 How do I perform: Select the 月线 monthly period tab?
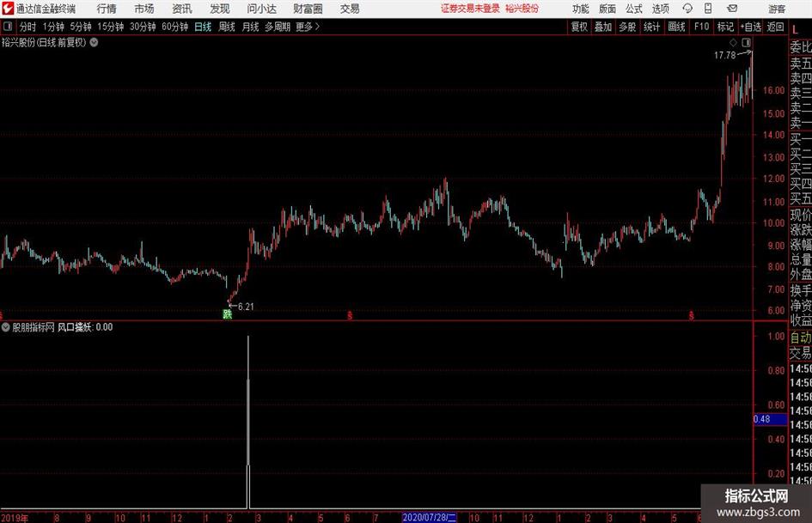point(251,27)
